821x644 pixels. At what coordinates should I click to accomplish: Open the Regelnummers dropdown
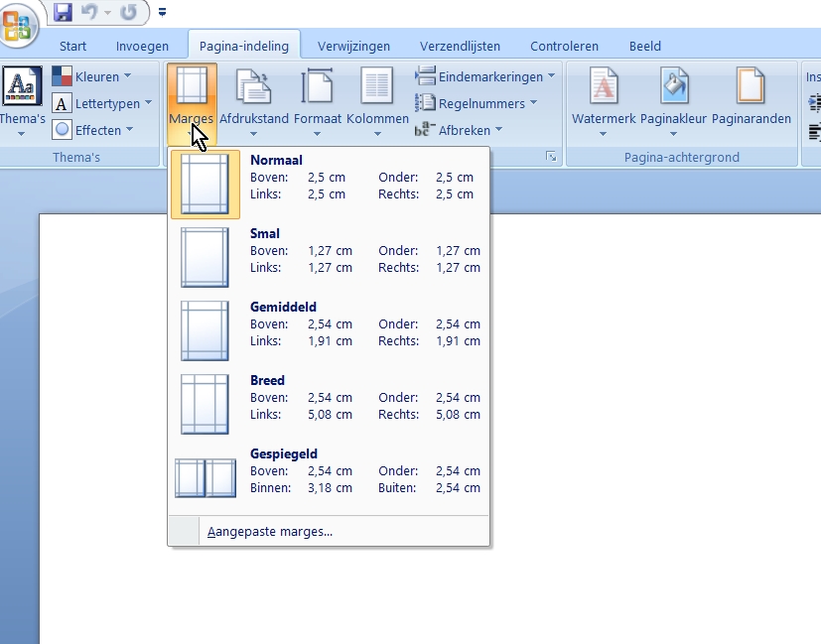476,103
